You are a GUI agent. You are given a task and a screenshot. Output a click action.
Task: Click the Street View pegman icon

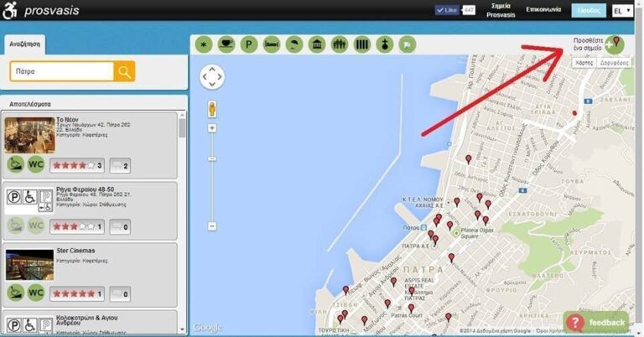pos(212,109)
